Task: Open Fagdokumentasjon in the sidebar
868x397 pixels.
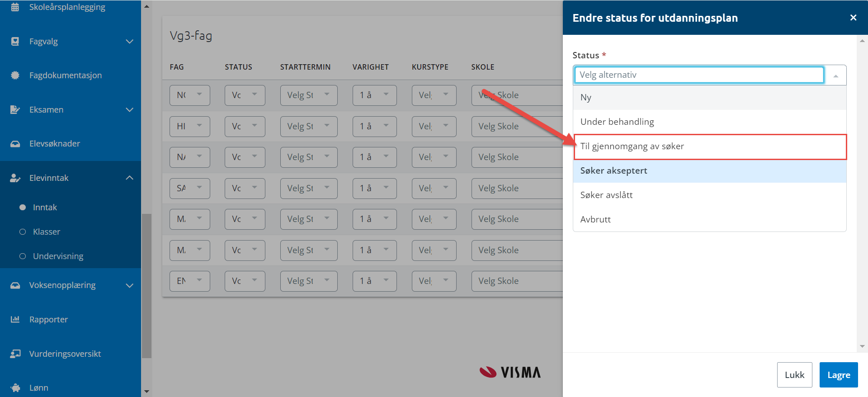Action: (65, 75)
